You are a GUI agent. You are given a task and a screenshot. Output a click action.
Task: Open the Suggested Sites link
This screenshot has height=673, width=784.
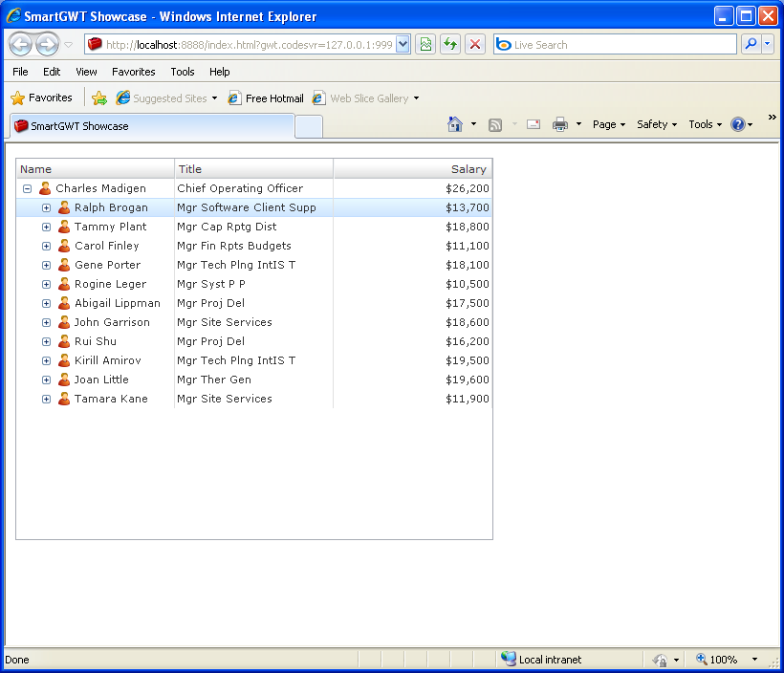[166, 98]
